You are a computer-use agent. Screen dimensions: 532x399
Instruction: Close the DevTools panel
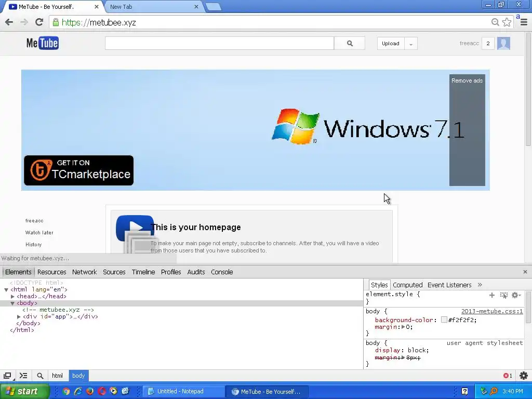(525, 272)
